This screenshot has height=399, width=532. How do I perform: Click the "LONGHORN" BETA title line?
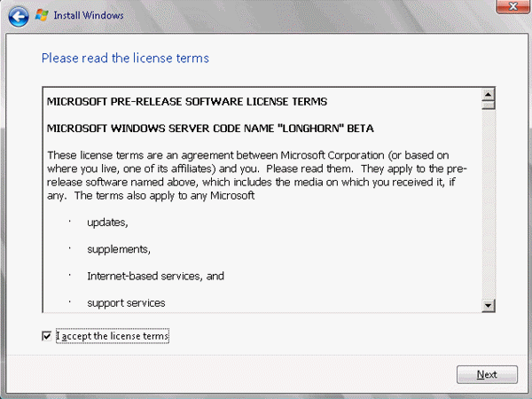210,129
